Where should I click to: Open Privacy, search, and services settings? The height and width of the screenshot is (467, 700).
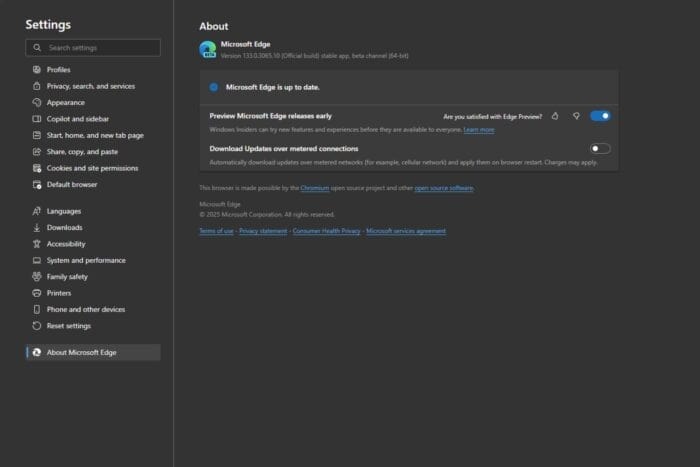91,86
